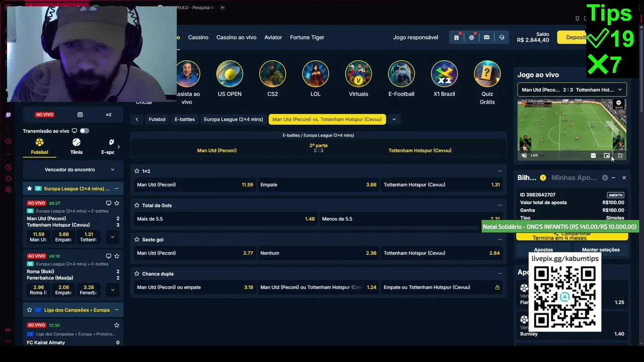The width and height of the screenshot is (644, 362).
Task: Open live game selector dropdown
Action: click(572, 89)
